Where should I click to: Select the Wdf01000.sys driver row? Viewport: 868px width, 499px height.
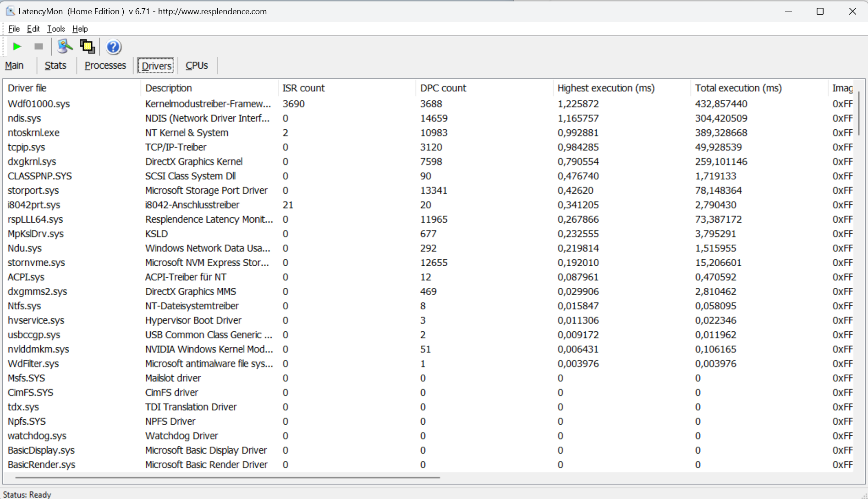click(x=429, y=104)
